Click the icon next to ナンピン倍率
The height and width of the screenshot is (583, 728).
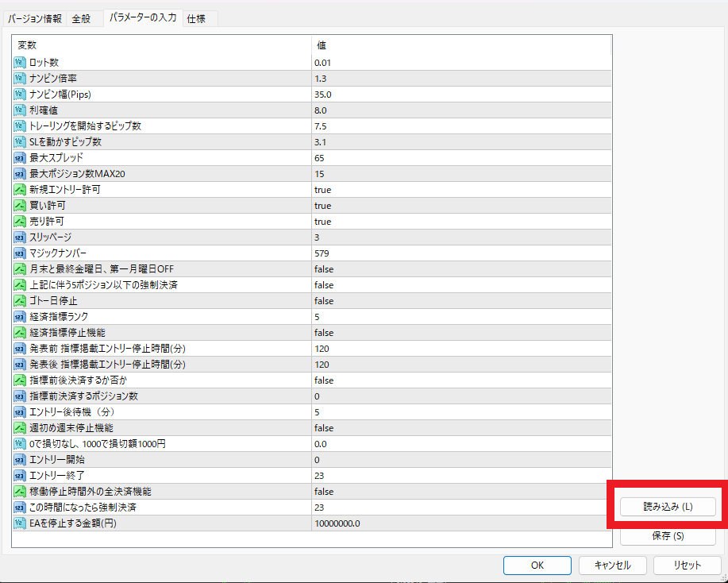(x=20, y=79)
